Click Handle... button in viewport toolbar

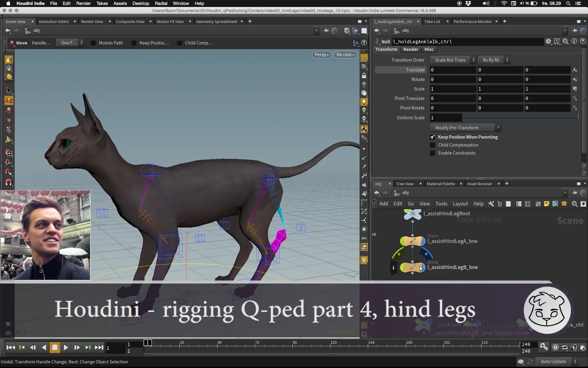pyautogui.click(x=41, y=43)
